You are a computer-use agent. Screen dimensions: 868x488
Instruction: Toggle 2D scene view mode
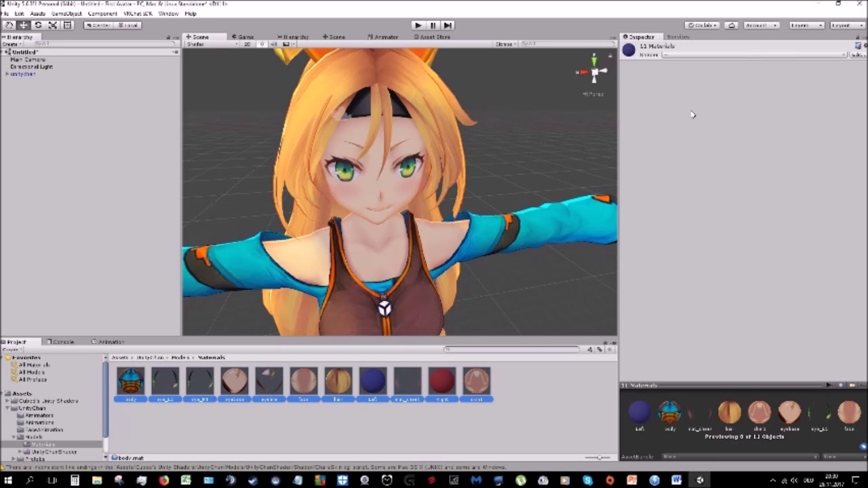(248, 44)
